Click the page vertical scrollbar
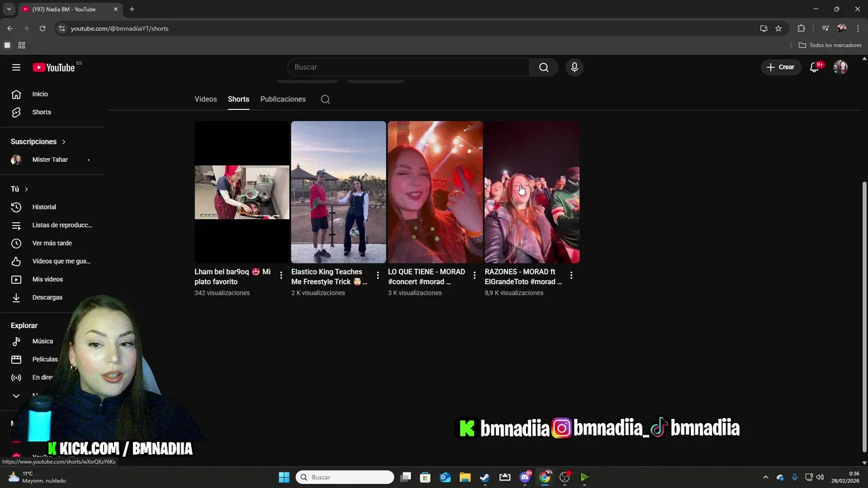868x488 pixels. tap(864, 315)
